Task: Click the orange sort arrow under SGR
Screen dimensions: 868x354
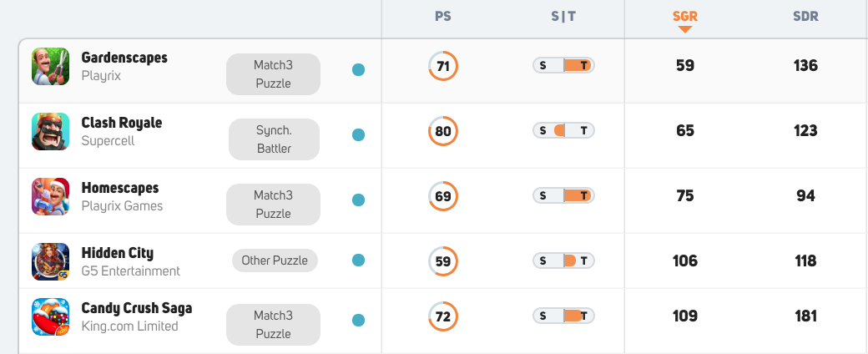Action: point(684,29)
